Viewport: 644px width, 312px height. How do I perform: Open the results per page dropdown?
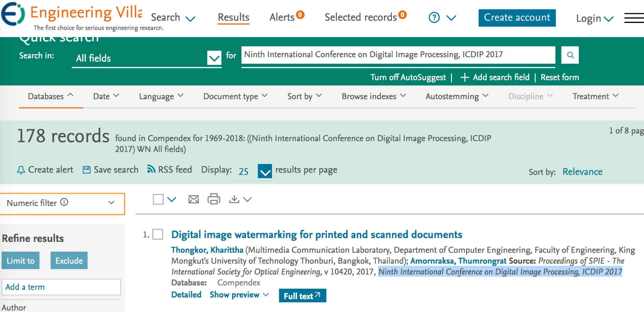tap(264, 172)
